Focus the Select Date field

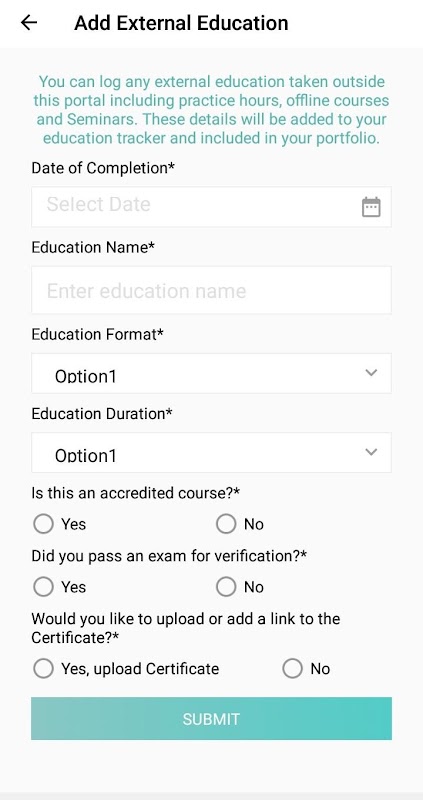tap(211, 207)
